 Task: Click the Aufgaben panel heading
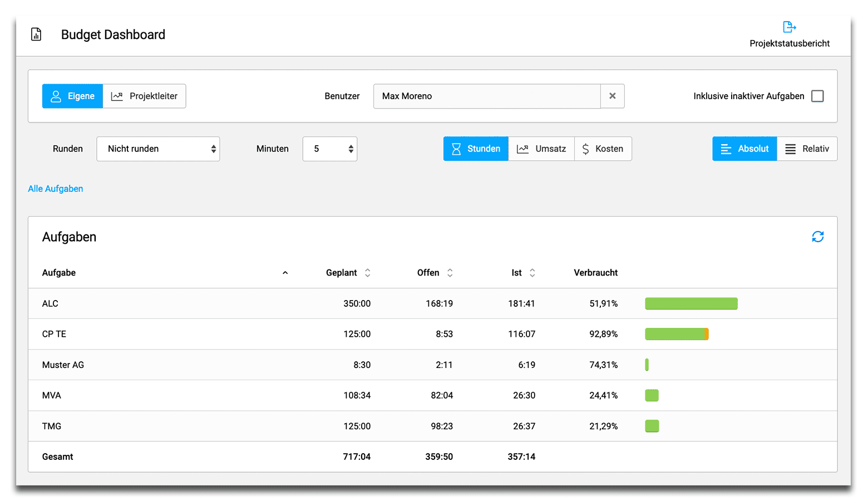(69, 237)
